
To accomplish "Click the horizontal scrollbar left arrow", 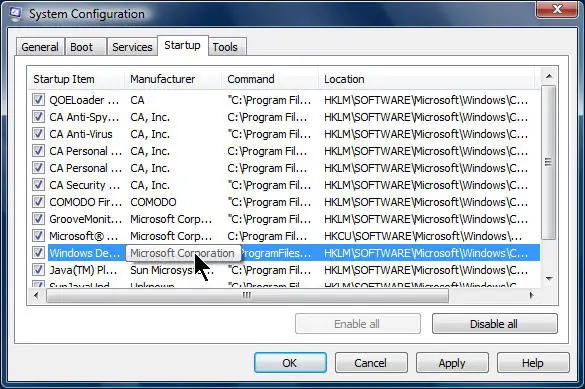I will [36, 295].
